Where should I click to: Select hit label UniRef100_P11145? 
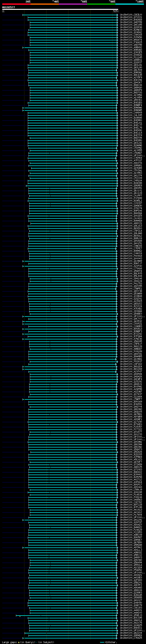click(131, 58)
